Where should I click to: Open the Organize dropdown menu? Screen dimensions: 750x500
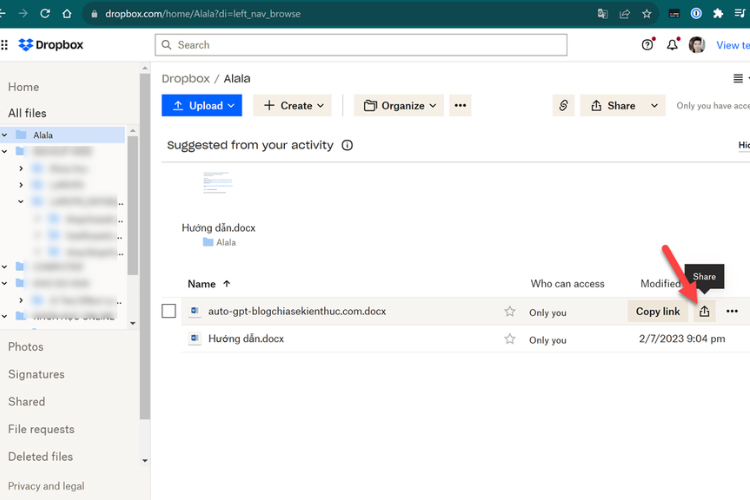tap(399, 105)
